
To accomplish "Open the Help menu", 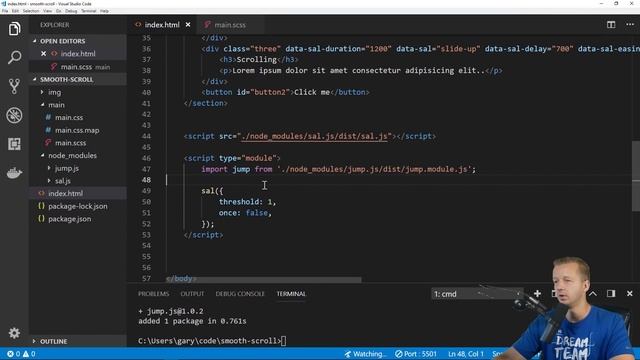I will pos(104,11).
